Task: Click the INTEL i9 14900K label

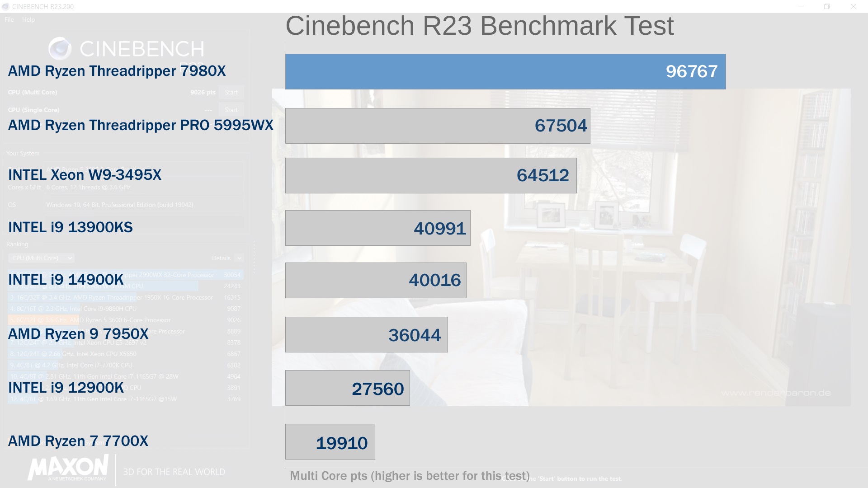Action: coord(66,280)
